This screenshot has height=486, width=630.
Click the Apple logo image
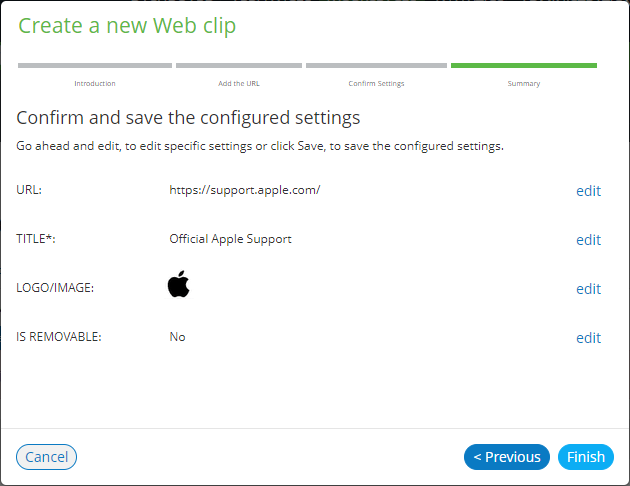178,284
